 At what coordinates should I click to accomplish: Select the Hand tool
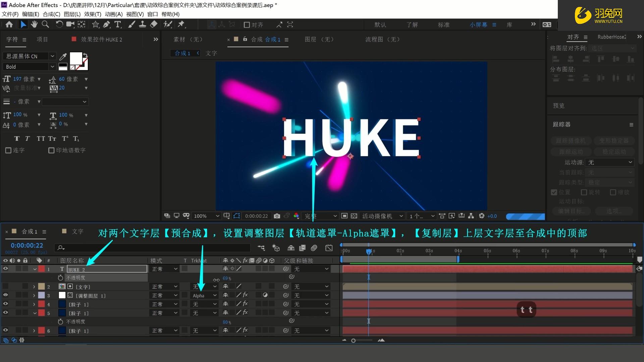tap(34, 24)
